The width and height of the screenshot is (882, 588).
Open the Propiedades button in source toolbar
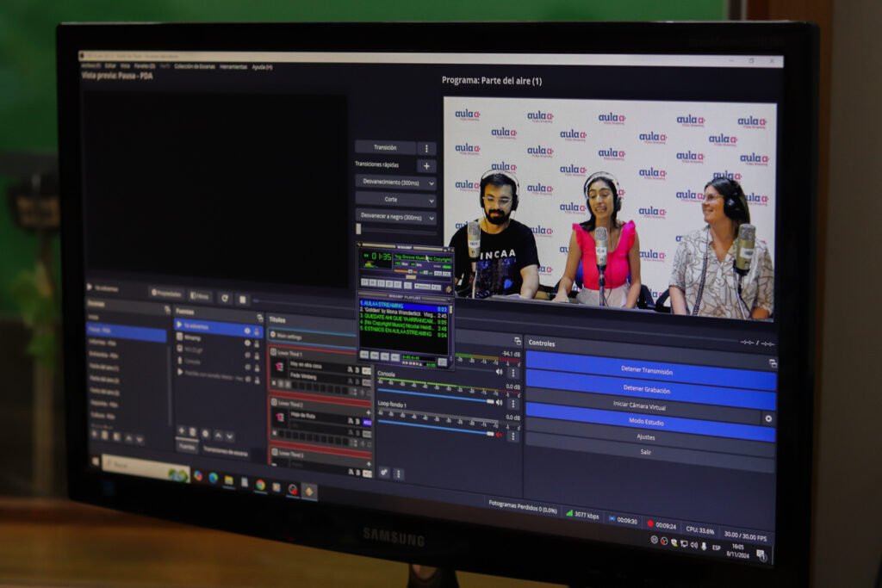click(x=166, y=293)
